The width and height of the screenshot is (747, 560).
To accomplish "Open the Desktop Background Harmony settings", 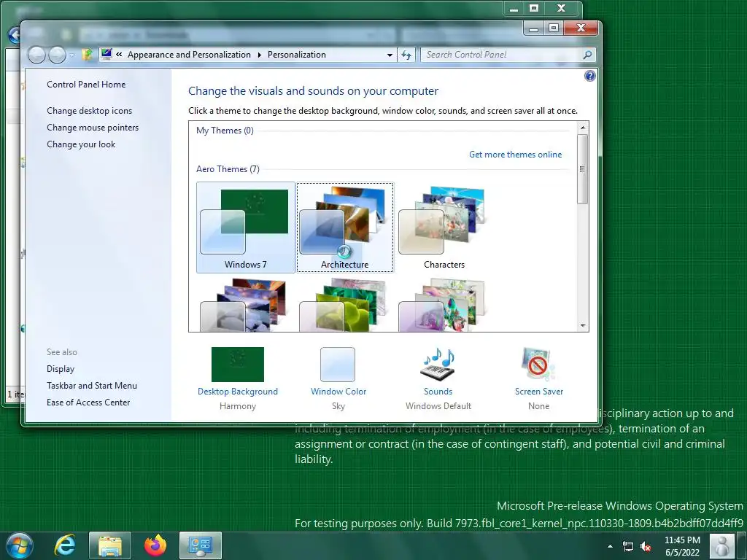I will coord(237,365).
